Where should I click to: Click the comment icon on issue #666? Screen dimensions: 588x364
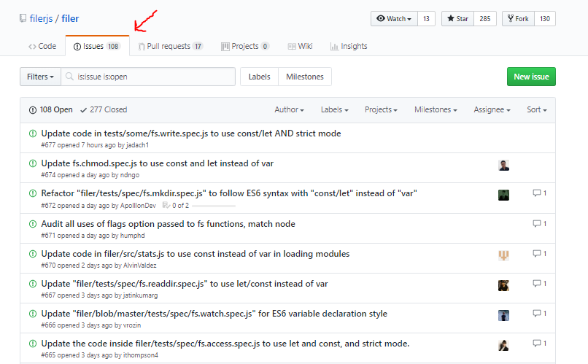(536, 314)
